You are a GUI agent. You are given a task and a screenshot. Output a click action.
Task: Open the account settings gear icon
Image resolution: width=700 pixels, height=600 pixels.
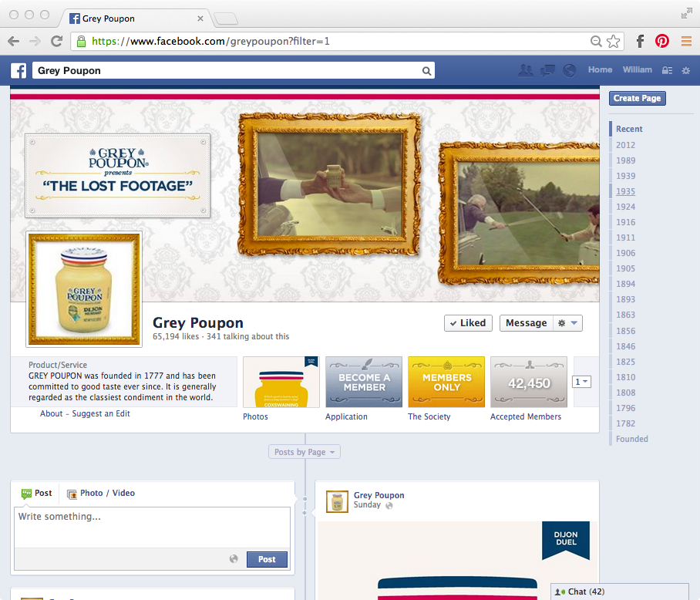pos(685,70)
